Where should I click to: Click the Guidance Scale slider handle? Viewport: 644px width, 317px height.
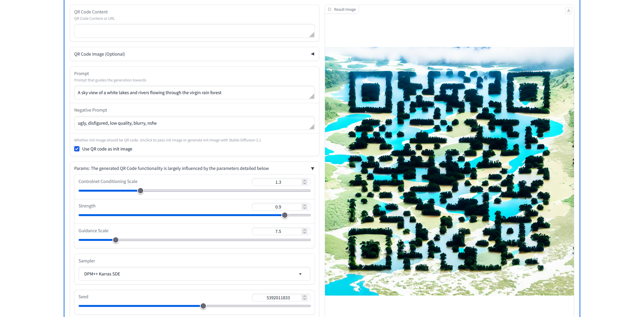(x=116, y=240)
